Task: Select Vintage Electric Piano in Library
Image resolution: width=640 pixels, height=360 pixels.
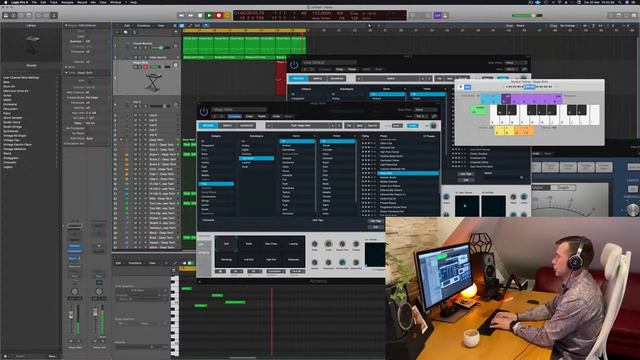Action: coord(18,144)
